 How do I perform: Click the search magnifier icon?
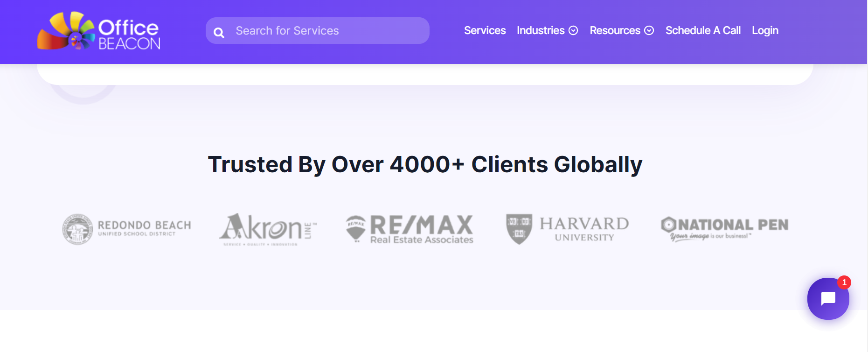pos(219,33)
